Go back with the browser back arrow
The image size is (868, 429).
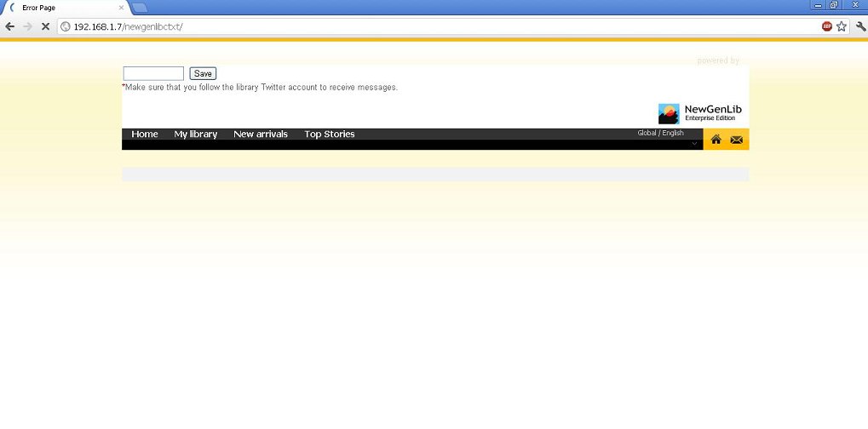tap(9, 26)
